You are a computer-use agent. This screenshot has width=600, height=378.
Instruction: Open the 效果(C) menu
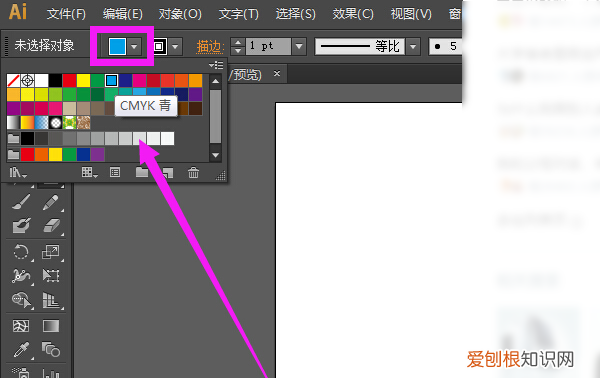pyautogui.click(x=353, y=14)
